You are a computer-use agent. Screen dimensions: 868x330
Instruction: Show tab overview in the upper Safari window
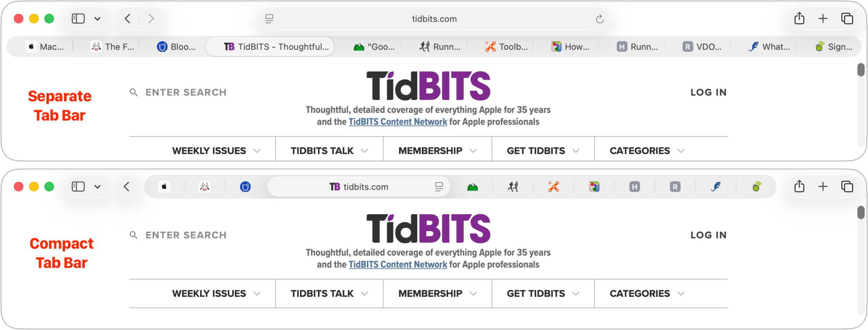(847, 19)
